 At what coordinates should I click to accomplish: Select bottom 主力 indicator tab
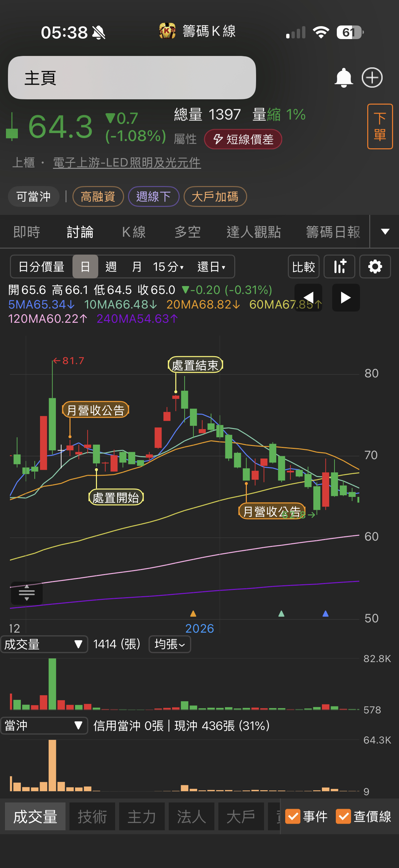click(x=142, y=816)
